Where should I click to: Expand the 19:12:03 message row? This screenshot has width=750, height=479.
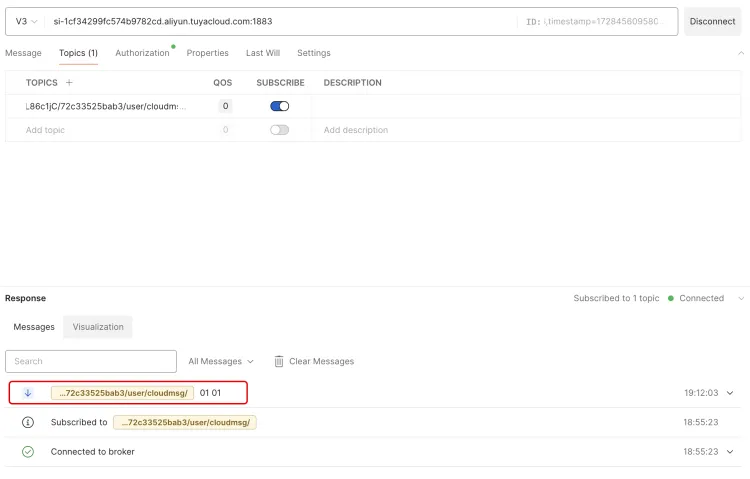click(730, 393)
